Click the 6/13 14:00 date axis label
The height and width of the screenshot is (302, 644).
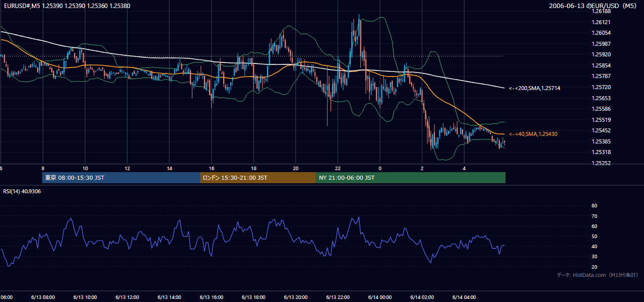pyautogui.click(x=169, y=297)
